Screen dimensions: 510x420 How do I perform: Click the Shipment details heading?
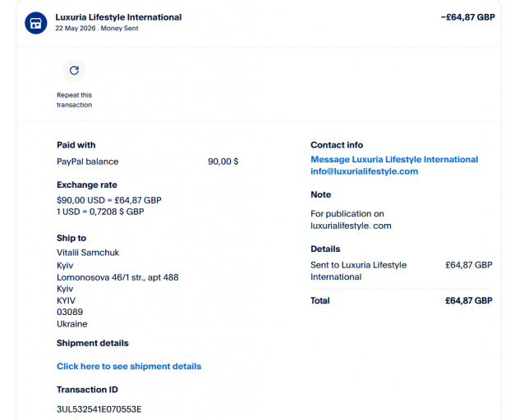(x=92, y=344)
